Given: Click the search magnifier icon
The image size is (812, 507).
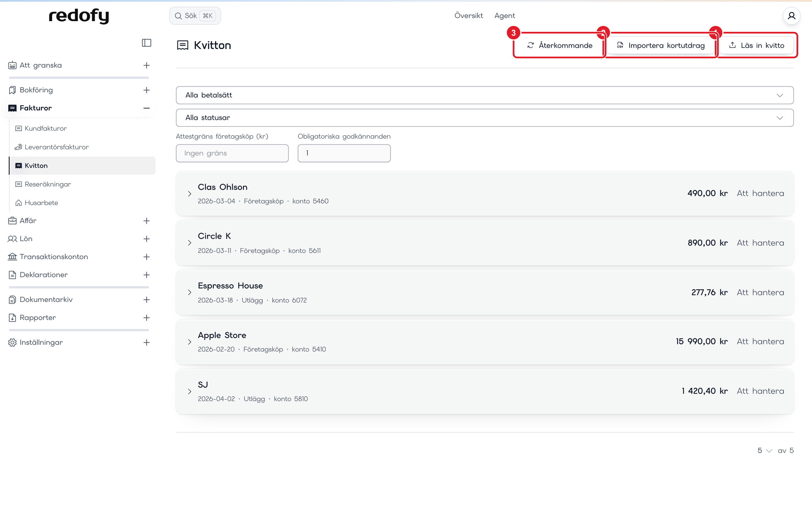Looking at the screenshot, I should pyautogui.click(x=178, y=16).
